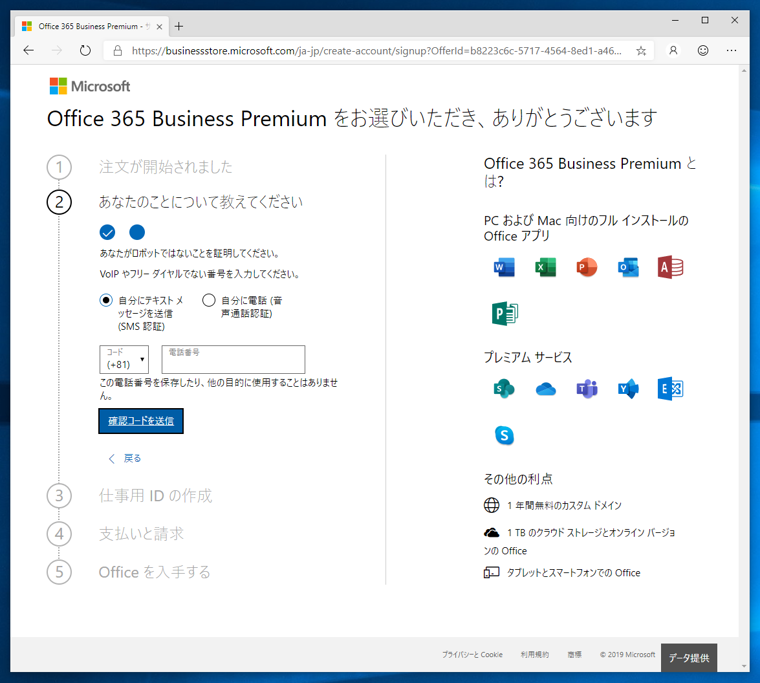The image size is (760, 683).
Task: Click the Access app icon
Action: point(670,267)
